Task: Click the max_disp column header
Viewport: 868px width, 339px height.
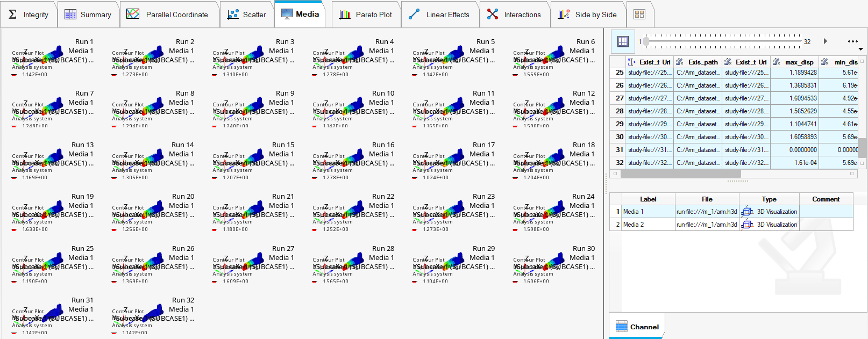Action: coord(794,62)
